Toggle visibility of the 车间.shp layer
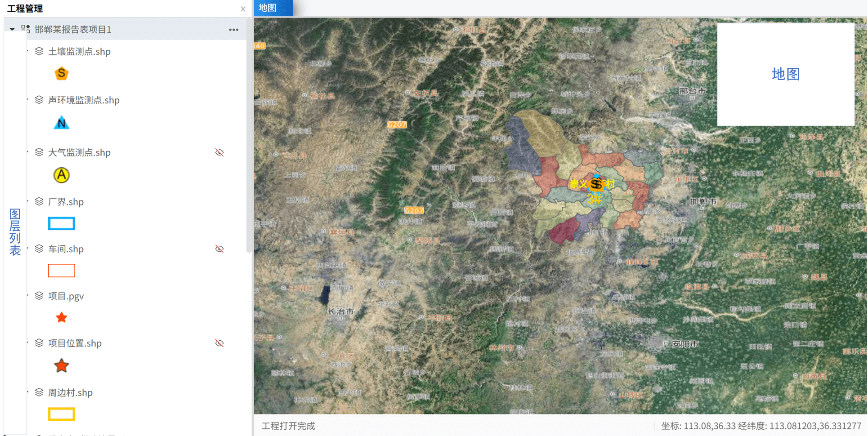The height and width of the screenshot is (436, 868). (x=219, y=249)
